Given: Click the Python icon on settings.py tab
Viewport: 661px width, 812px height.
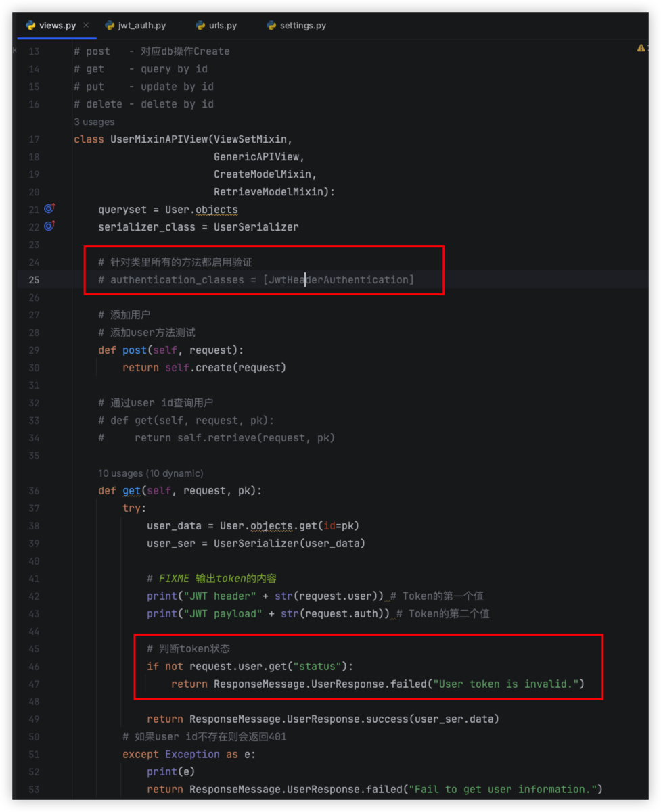Looking at the screenshot, I should coord(272,26).
